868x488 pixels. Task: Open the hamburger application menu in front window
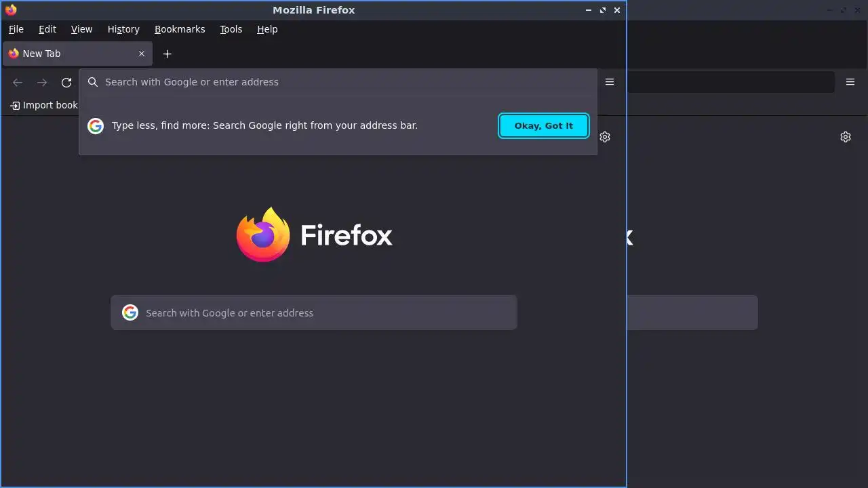tap(610, 82)
